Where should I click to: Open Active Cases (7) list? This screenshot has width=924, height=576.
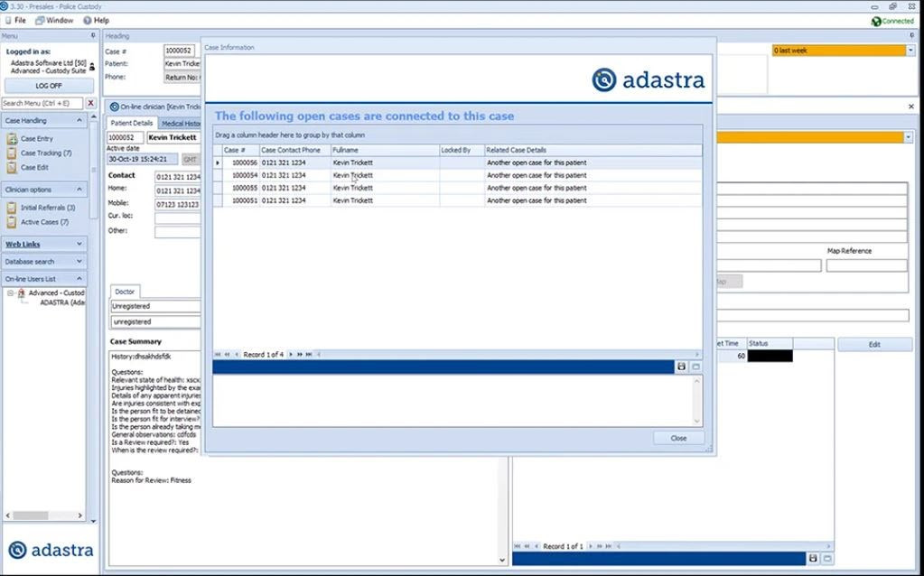(44, 223)
